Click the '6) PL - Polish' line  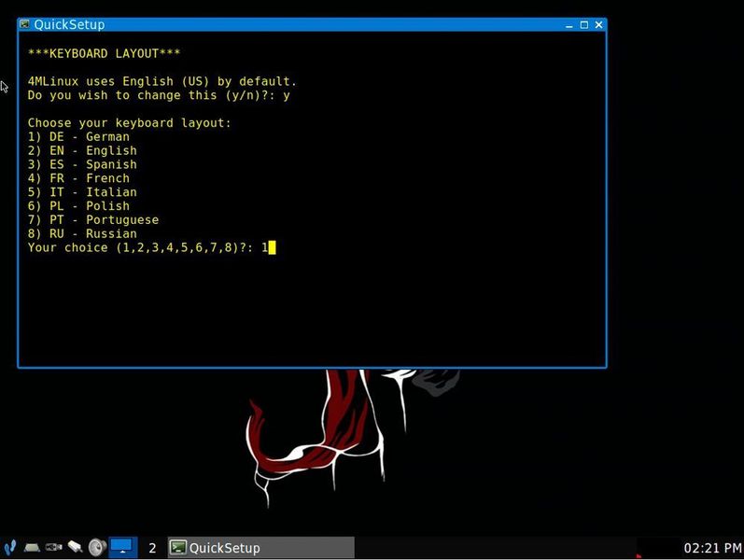78,205
